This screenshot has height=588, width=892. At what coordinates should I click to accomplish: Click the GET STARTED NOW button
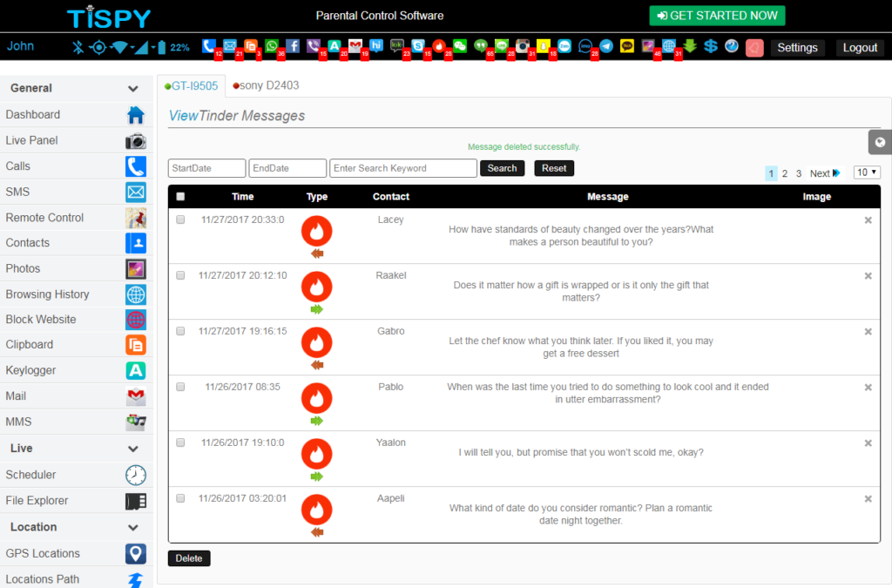(718, 16)
